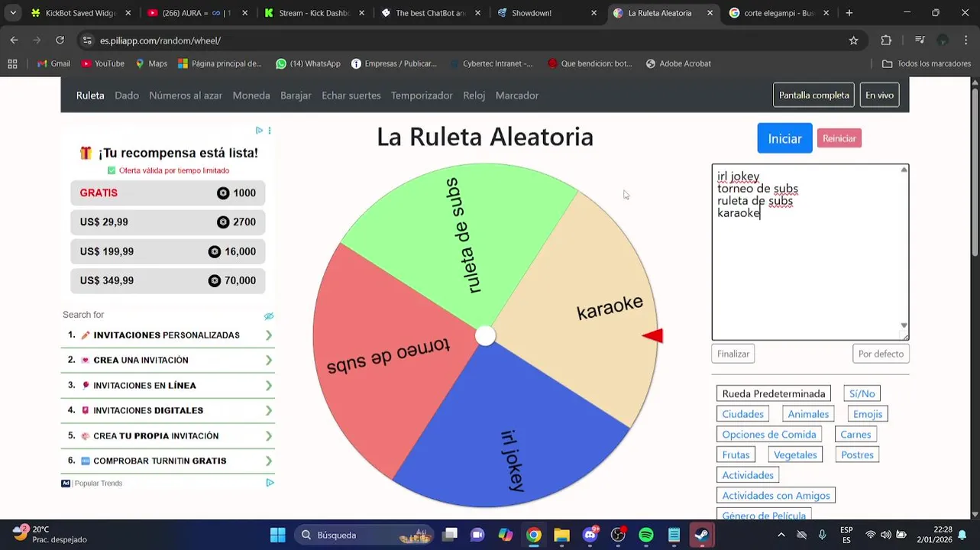980x550 pixels.
Task: Open Comprobar Turnitin Gratis ad arrow
Action: click(x=269, y=461)
